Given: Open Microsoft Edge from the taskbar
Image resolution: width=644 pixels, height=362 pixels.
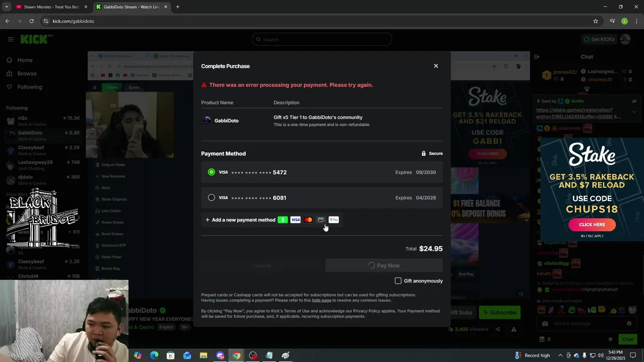Looking at the screenshot, I should coord(154,355).
